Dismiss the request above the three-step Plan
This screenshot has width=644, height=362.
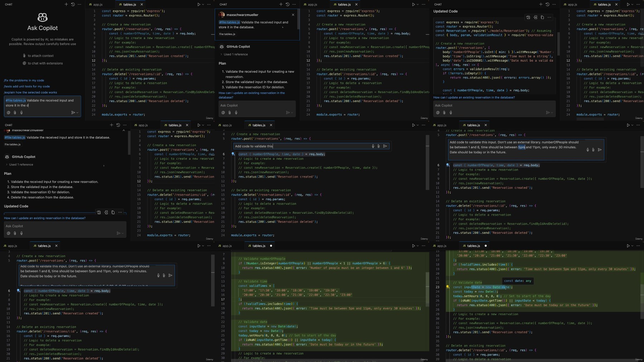tap(293, 15)
